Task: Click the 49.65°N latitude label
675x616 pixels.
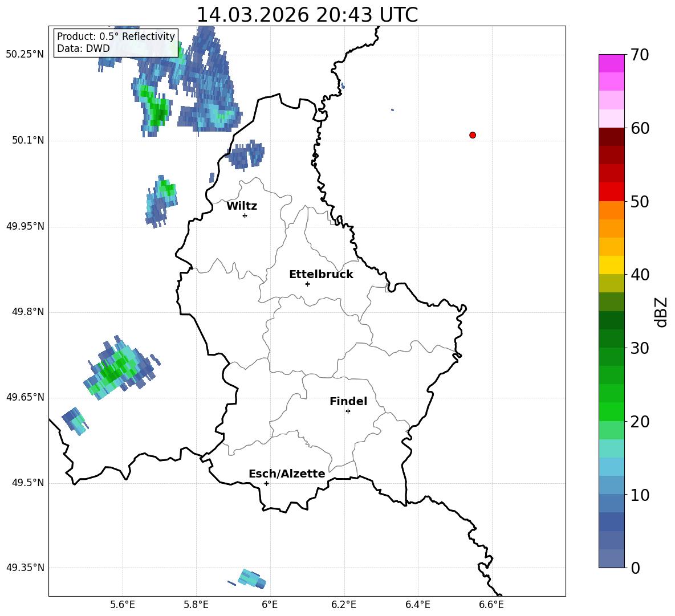Action: [25, 397]
